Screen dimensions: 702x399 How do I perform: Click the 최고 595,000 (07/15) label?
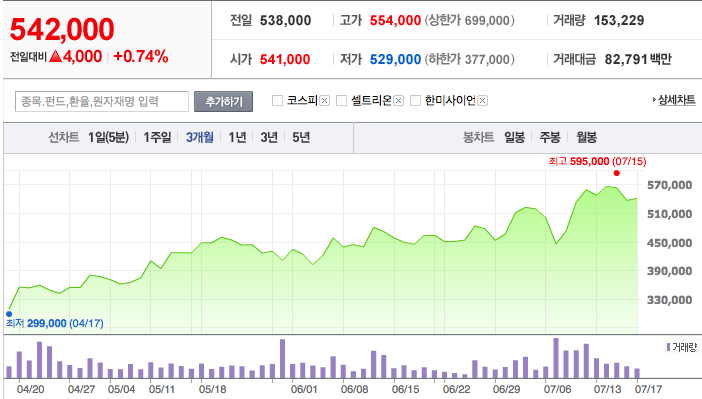click(x=598, y=161)
